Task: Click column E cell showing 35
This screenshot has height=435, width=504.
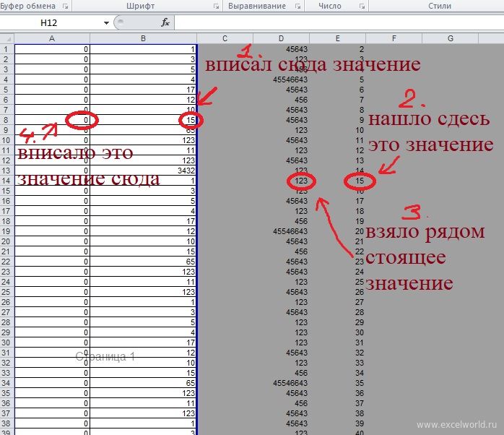Action: click(x=337, y=383)
